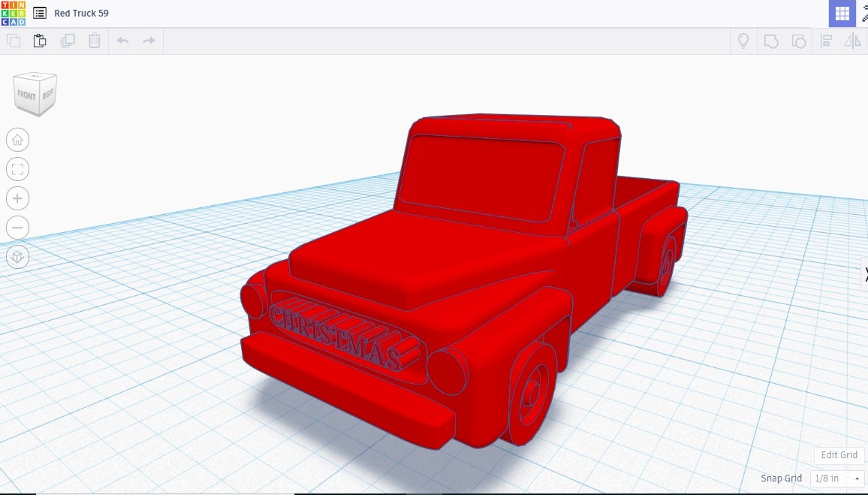Click the Copy toolbar icon
Screen dimensions: 868x495
[14, 41]
